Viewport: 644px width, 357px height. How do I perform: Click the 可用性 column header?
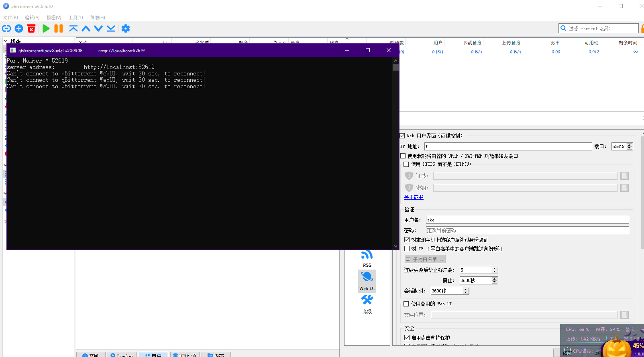(581, 43)
